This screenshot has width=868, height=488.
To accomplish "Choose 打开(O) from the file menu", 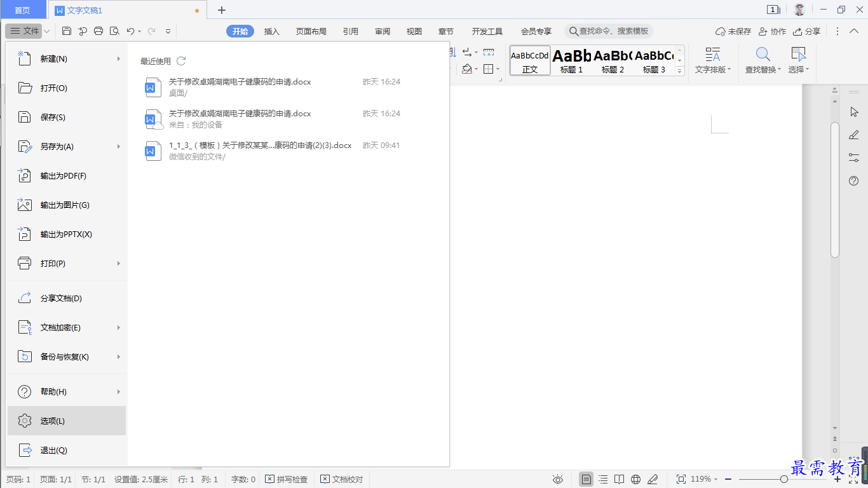I will (x=67, y=88).
